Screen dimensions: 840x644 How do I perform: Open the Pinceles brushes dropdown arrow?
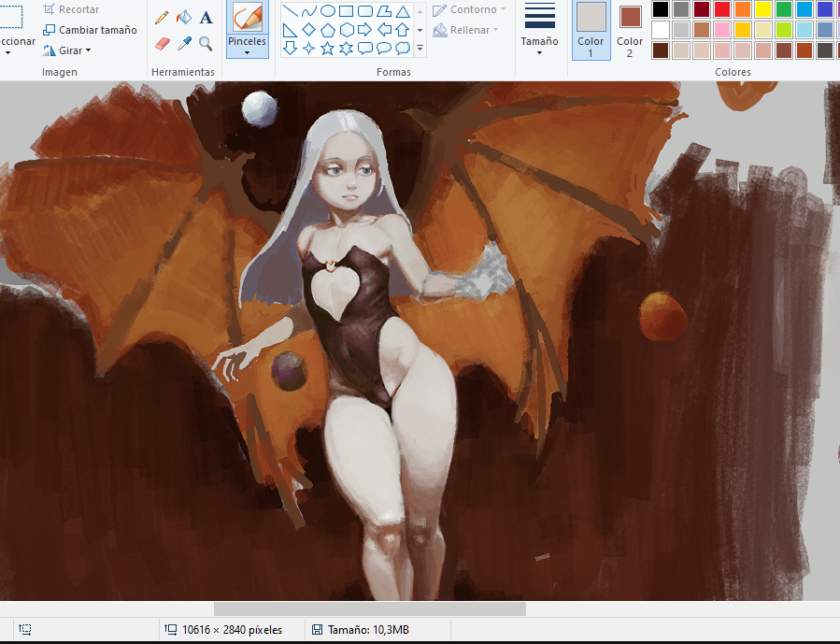[247, 52]
